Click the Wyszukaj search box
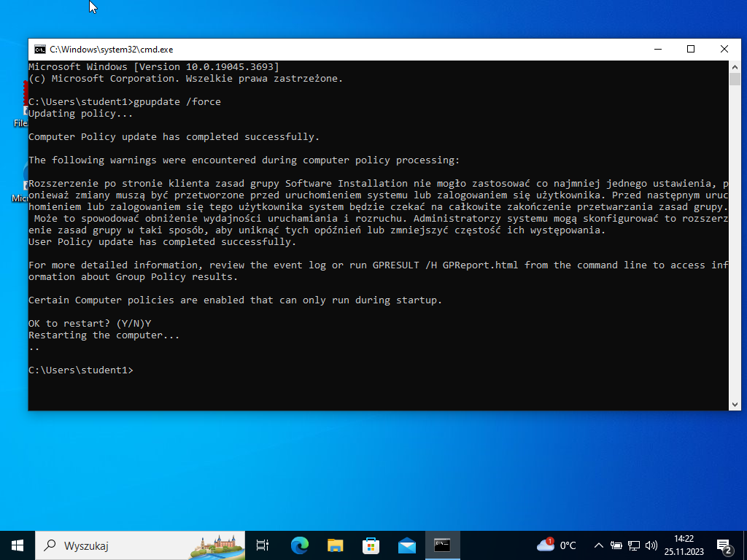 tap(140, 545)
